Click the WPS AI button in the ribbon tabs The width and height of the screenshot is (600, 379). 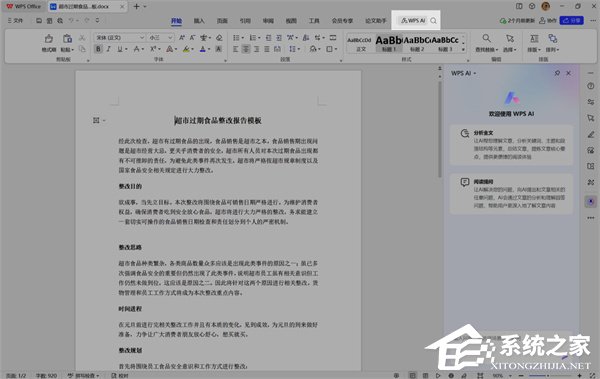(413, 21)
